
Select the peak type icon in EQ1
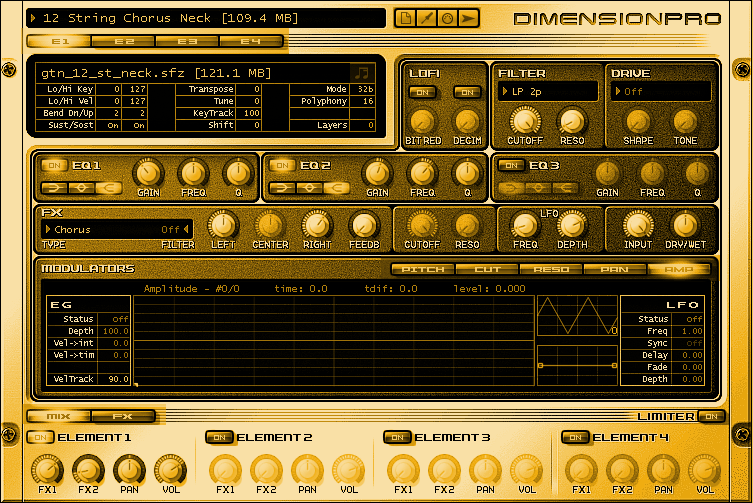(81, 188)
